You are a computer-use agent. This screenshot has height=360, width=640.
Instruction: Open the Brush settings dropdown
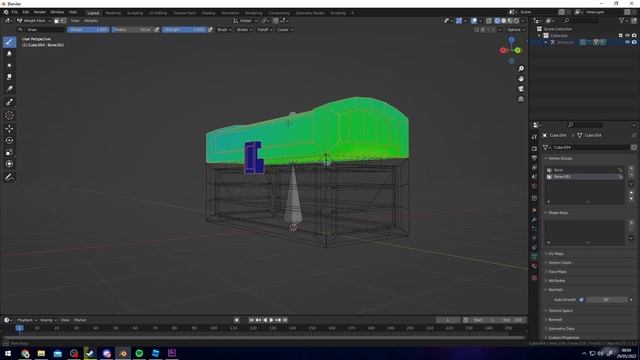click(224, 29)
